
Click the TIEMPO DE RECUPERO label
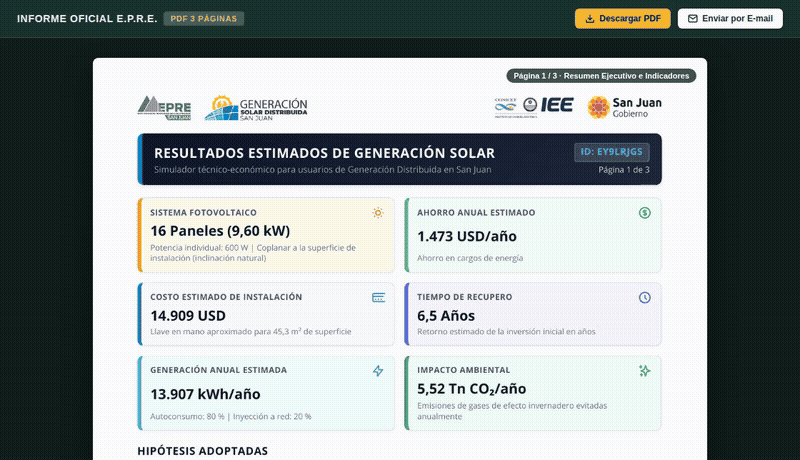464,297
